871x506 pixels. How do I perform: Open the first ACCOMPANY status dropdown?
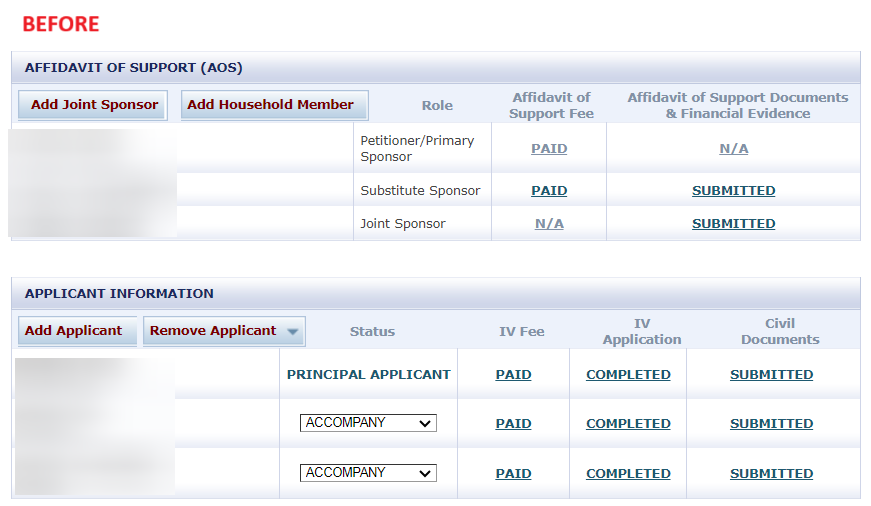coord(368,423)
